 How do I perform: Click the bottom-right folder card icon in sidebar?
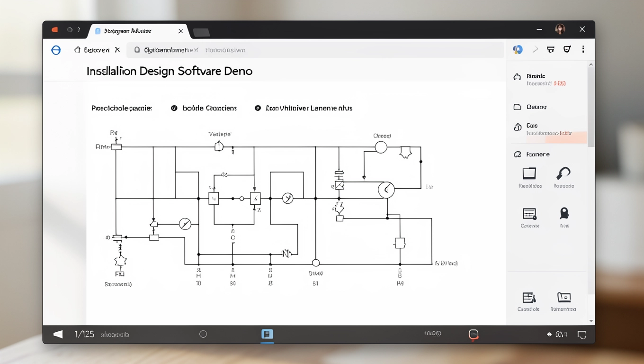(x=563, y=297)
